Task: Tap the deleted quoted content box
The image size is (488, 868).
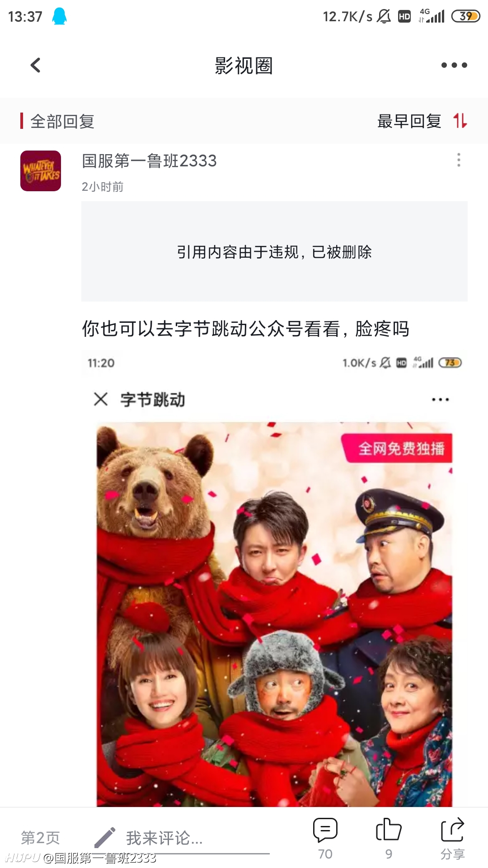Action: click(274, 251)
